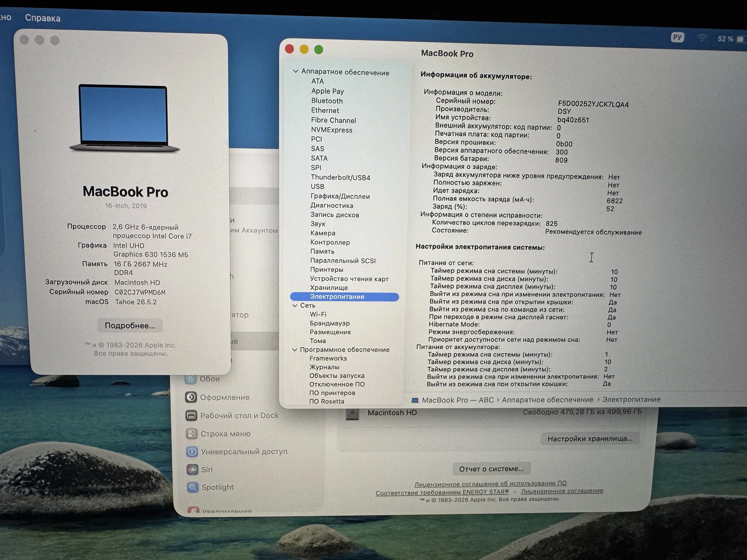
Task: Select Журналы in the software list
Action: tap(324, 367)
